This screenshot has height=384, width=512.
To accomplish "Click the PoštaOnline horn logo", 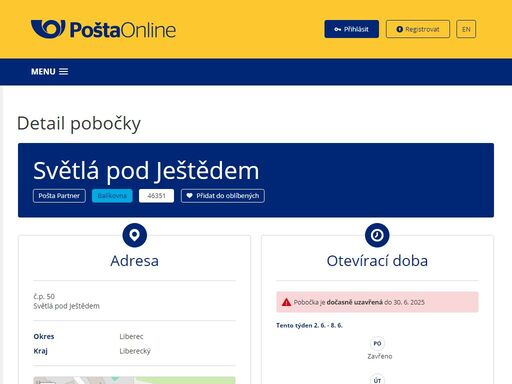I will [x=48, y=29].
